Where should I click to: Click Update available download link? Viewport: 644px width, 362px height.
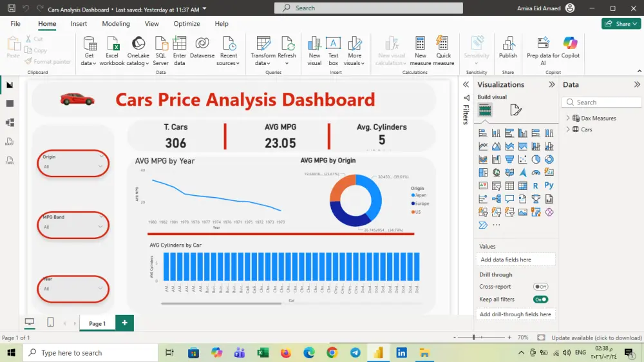(596, 338)
